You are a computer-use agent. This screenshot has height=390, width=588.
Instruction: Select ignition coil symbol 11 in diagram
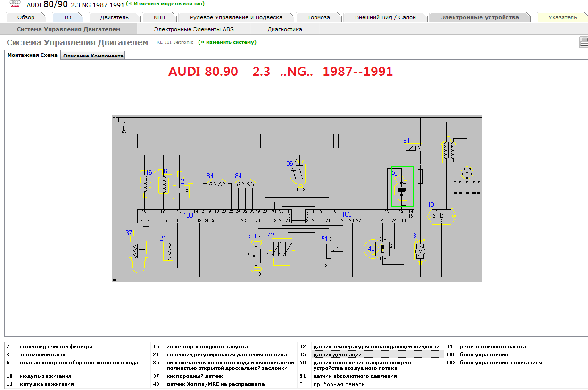(448, 150)
